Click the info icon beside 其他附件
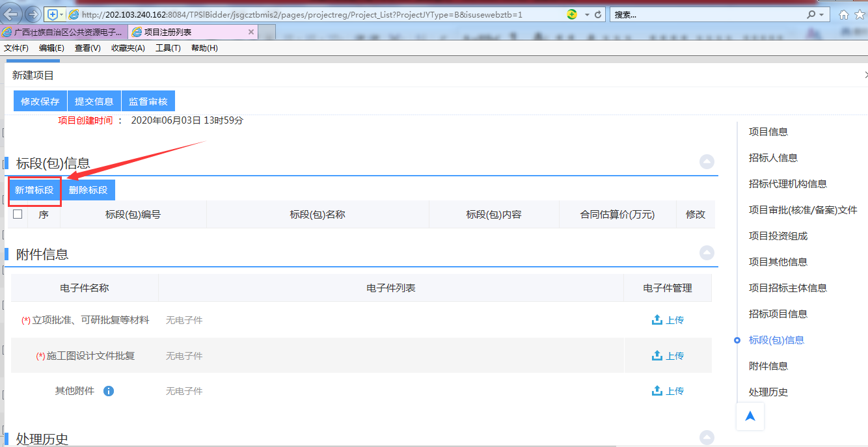Screen dimensions: 868x447 click(109, 391)
